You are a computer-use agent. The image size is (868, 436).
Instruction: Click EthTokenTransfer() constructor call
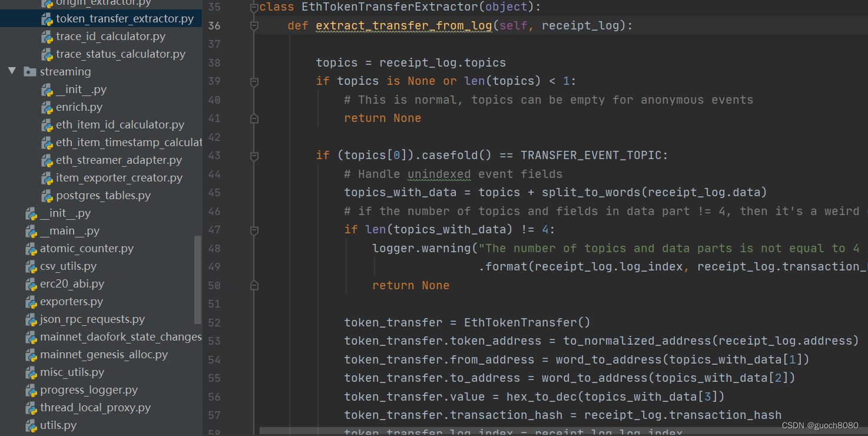click(x=527, y=322)
